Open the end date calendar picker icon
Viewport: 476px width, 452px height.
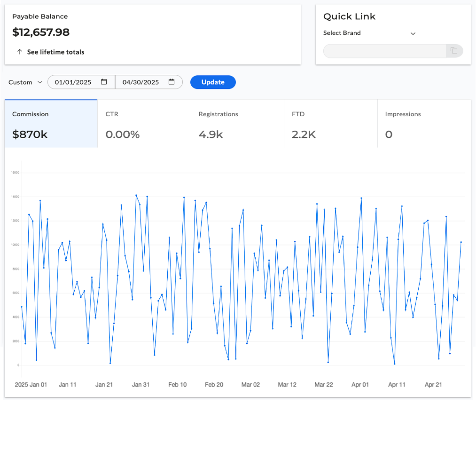click(172, 82)
